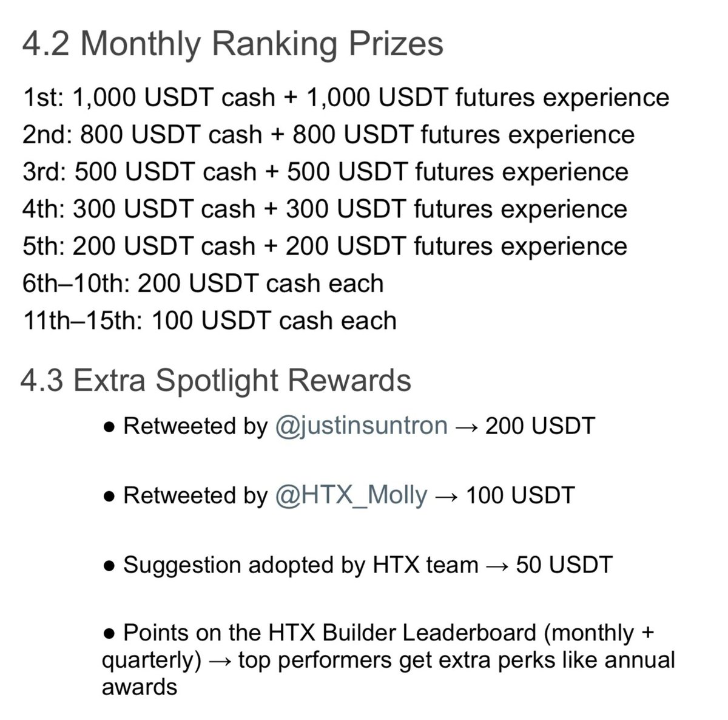
Task: Click the arrow before 50 USDT reward
Action: 497,565
